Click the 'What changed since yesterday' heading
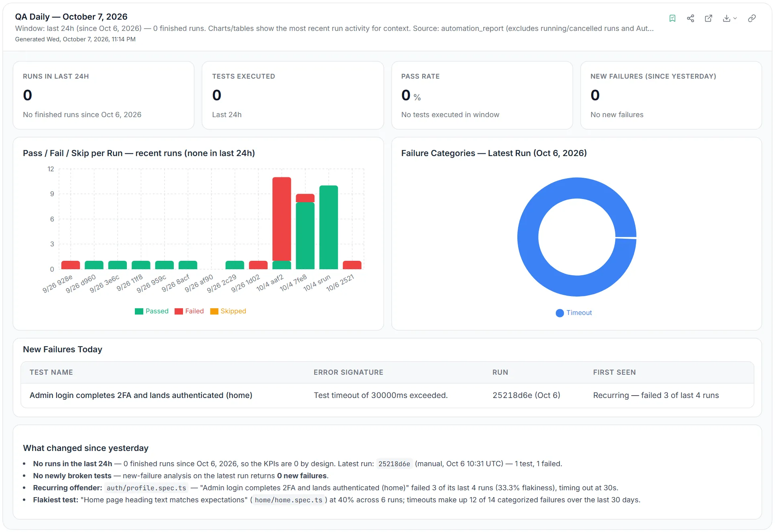The image size is (775, 532). coord(85,448)
